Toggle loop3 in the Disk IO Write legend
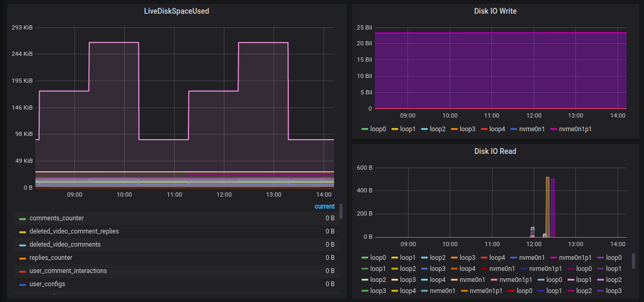The width and height of the screenshot is (644, 302). tap(468, 129)
